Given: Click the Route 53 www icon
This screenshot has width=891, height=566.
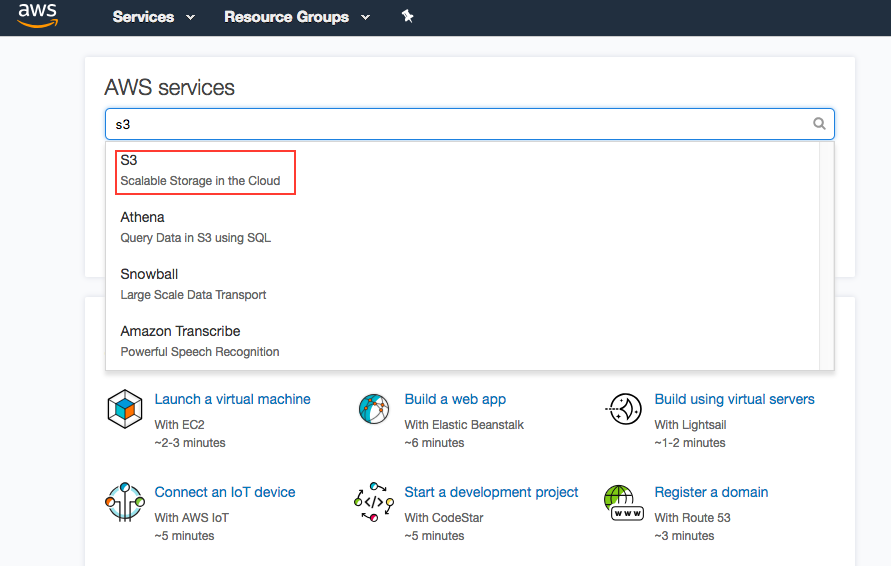Looking at the screenshot, I should (623, 503).
